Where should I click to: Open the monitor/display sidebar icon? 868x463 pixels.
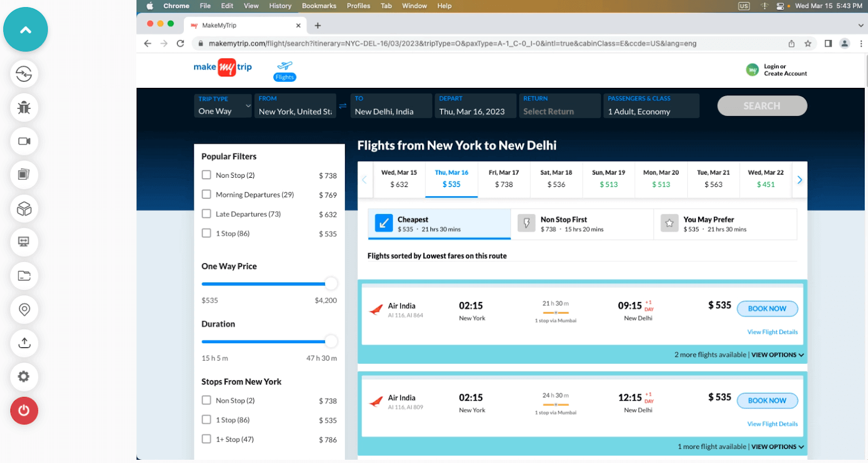pyautogui.click(x=24, y=242)
